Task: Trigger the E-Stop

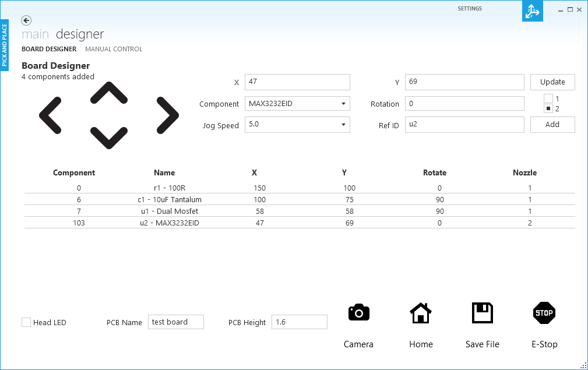Action: [544, 313]
